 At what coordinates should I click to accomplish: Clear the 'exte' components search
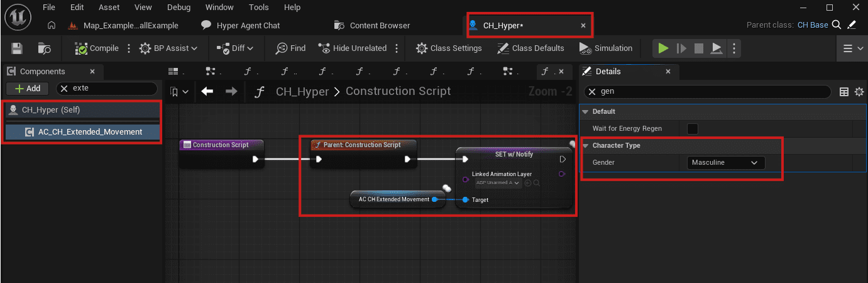point(64,89)
